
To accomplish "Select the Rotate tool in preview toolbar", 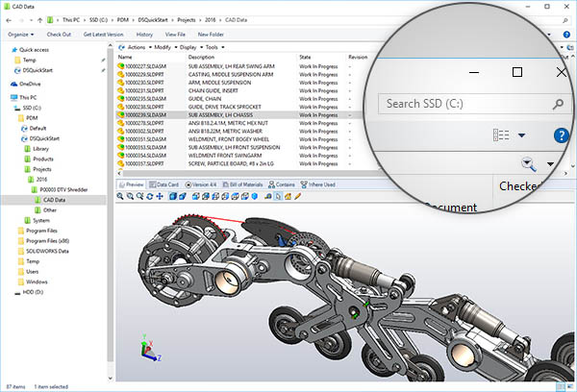I will (x=150, y=196).
